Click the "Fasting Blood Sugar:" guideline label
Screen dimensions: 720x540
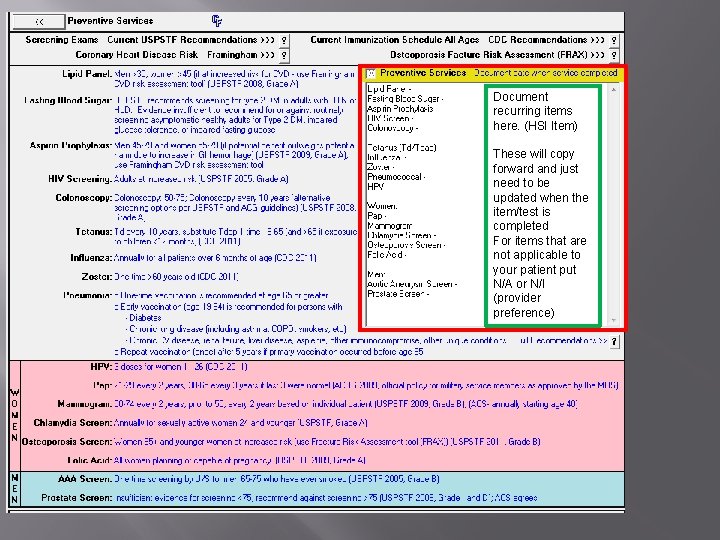(x=68, y=101)
